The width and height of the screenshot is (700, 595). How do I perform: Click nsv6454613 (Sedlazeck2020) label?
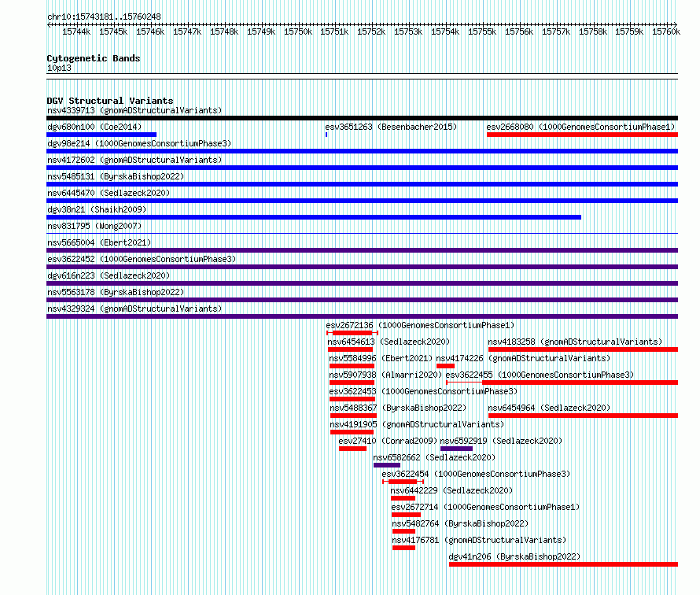pos(389,342)
